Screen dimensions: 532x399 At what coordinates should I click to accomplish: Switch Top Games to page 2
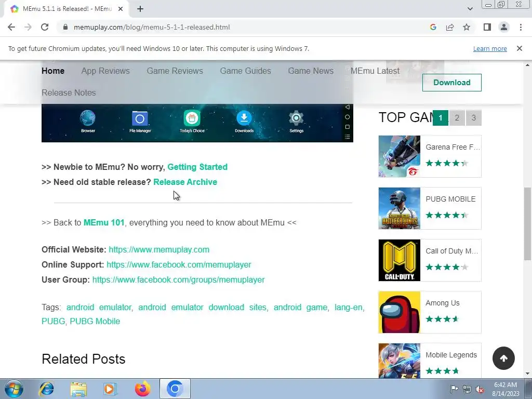point(457,118)
